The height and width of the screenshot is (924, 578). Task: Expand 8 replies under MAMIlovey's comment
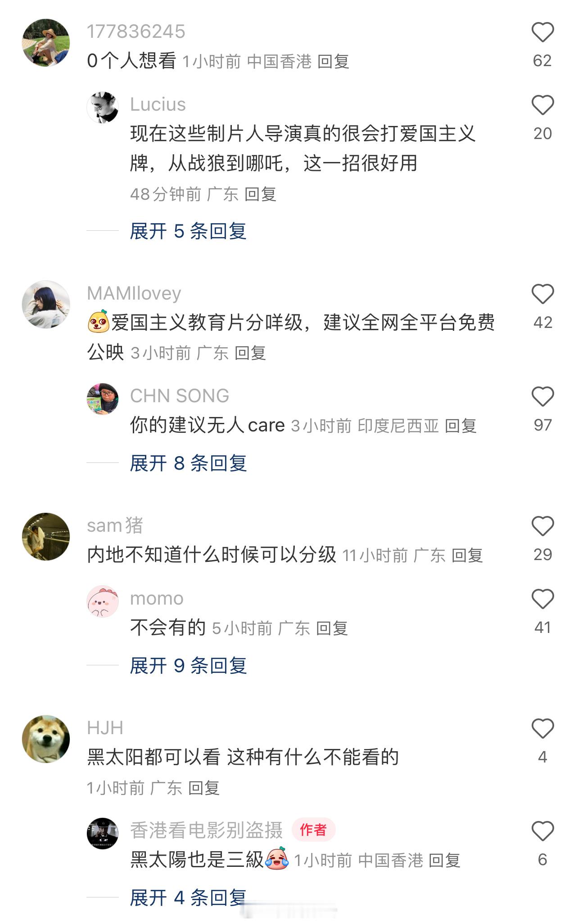pyautogui.click(x=188, y=463)
